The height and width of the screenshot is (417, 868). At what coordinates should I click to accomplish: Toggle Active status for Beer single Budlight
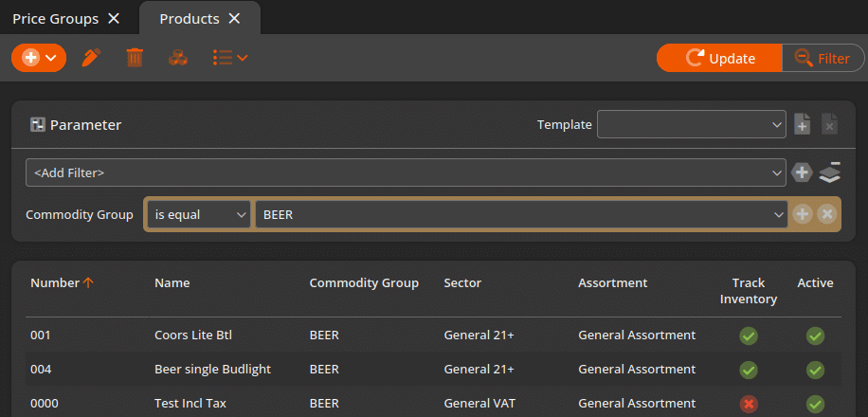pyautogui.click(x=815, y=370)
